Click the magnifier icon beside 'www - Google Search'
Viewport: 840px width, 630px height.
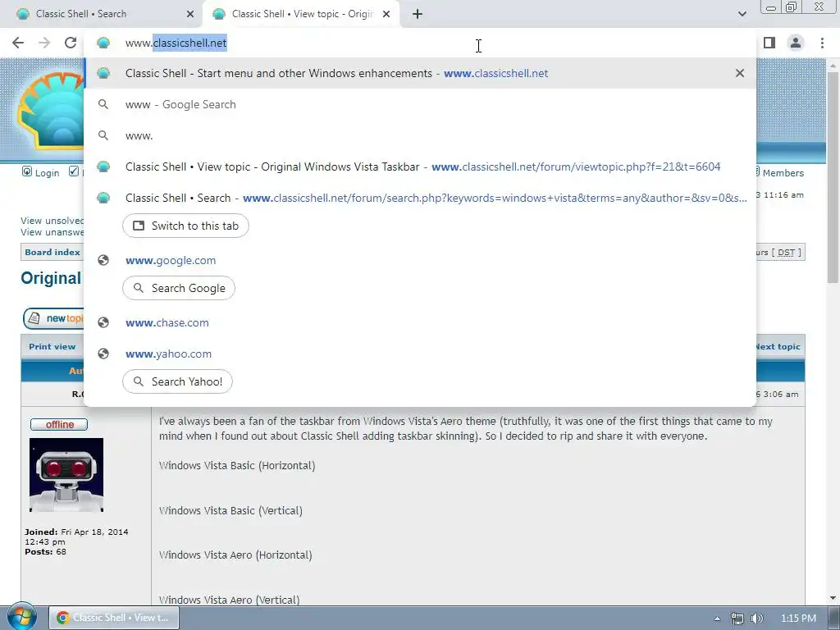tap(103, 104)
